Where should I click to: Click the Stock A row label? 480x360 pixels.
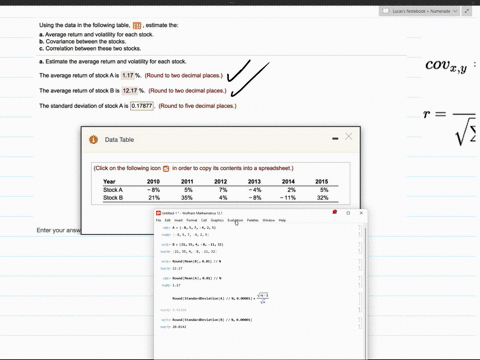(113, 190)
